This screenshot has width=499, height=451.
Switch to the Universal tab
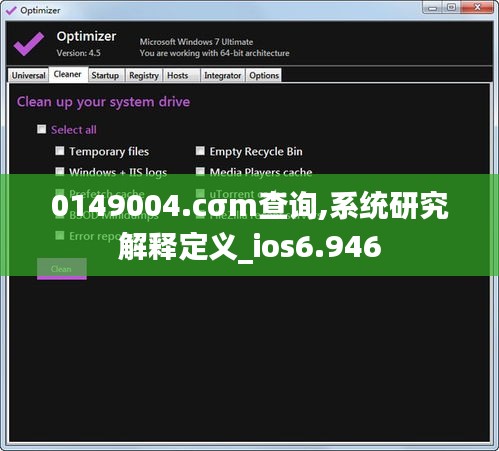pyautogui.click(x=28, y=75)
